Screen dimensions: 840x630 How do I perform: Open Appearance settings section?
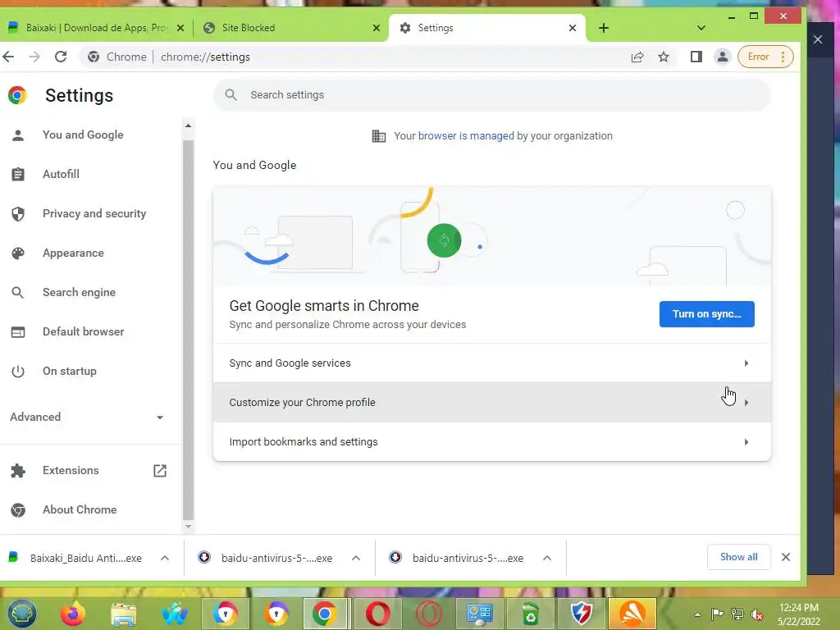(73, 253)
